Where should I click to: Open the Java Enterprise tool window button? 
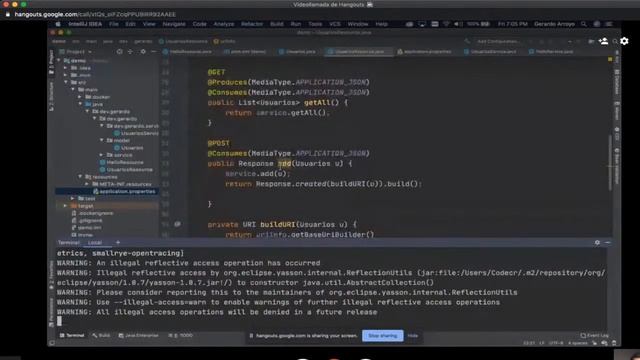click(138, 336)
